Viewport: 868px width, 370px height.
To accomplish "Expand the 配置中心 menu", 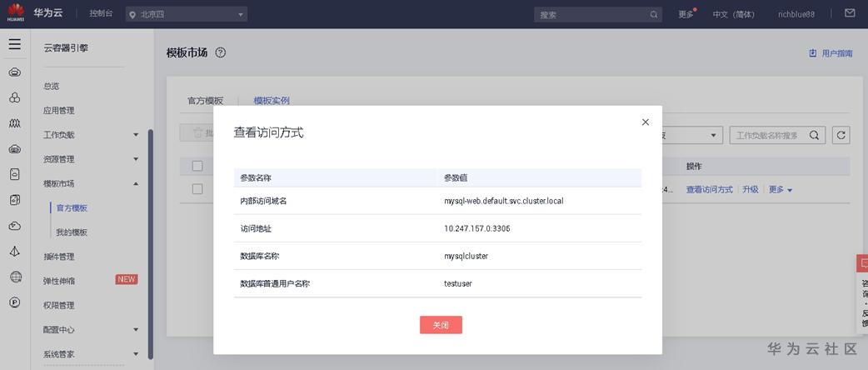I will (x=136, y=329).
